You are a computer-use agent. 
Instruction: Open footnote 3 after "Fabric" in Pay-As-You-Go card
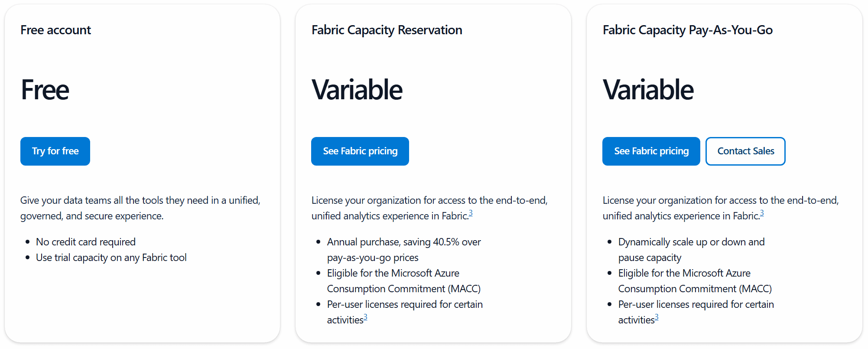762,212
